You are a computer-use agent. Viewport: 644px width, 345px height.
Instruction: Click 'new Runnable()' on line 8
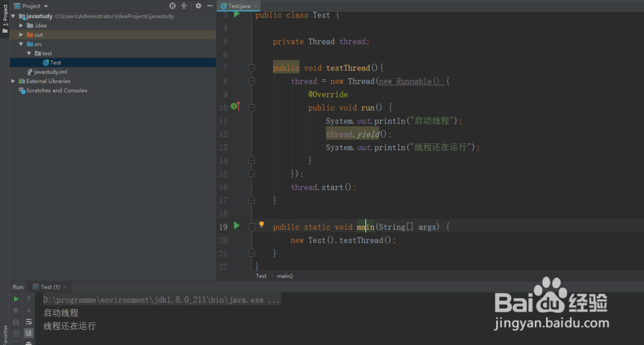point(409,81)
